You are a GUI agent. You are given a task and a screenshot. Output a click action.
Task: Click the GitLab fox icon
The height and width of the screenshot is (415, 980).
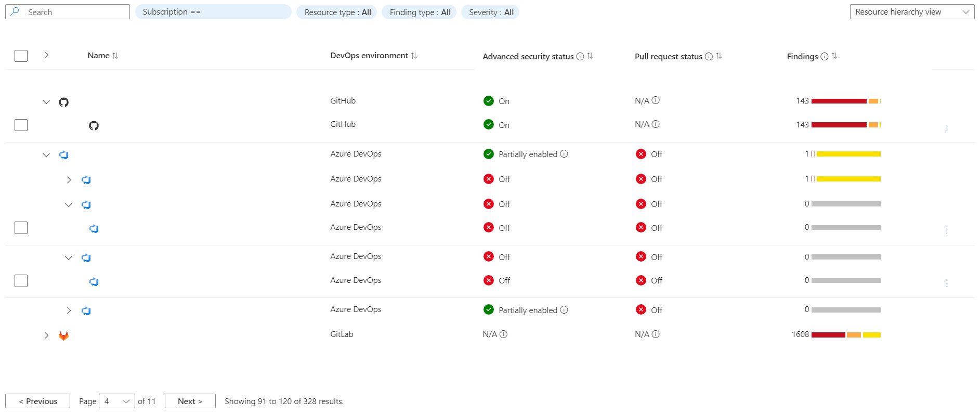63,336
